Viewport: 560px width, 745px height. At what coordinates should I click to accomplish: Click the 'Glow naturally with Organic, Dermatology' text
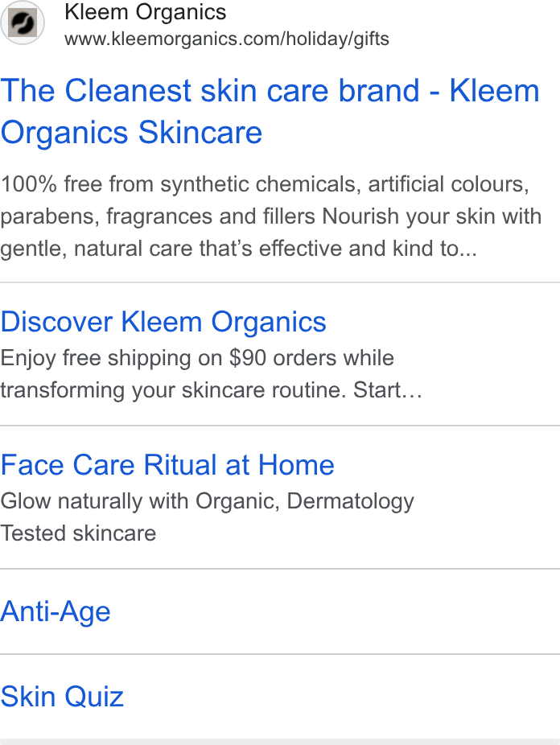point(207,501)
